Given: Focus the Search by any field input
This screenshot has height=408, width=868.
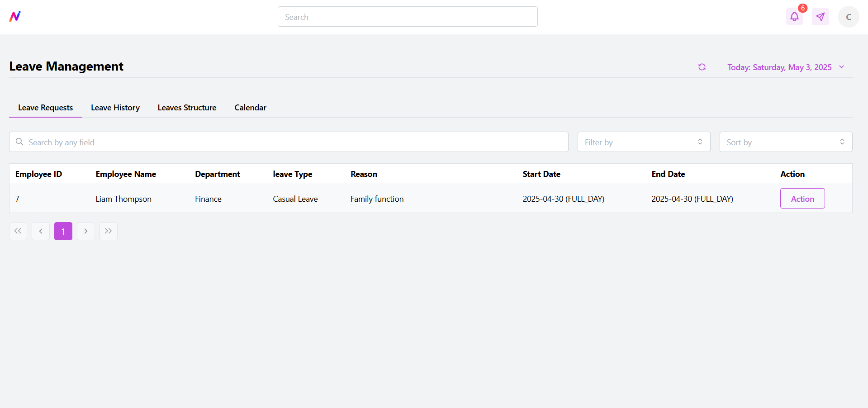Looking at the screenshot, I should 289,142.
